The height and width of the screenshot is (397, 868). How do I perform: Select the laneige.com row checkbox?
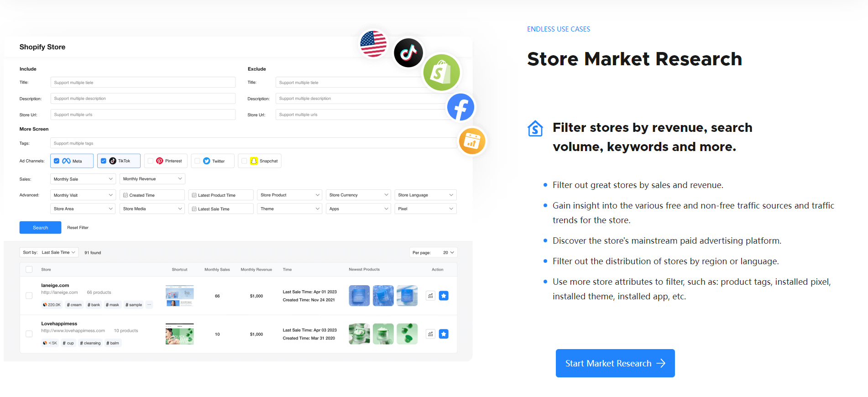pyautogui.click(x=29, y=296)
